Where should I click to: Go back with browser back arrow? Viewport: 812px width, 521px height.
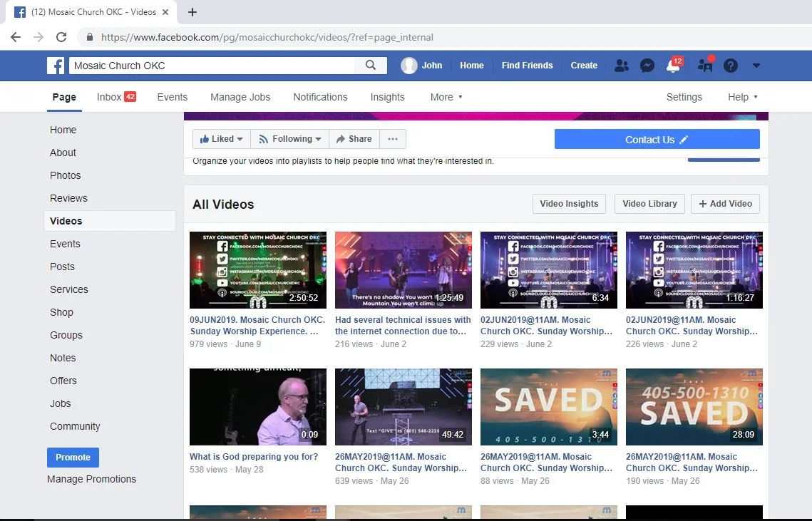coord(16,37)
